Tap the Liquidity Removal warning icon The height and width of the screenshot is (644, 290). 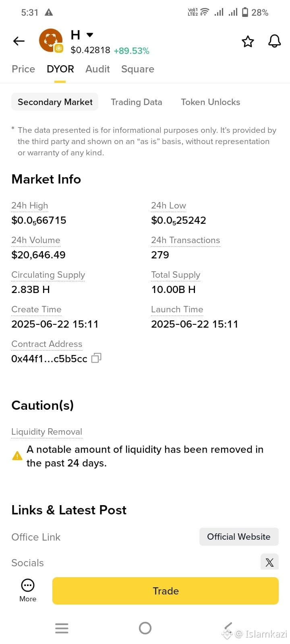coord(17,456)
